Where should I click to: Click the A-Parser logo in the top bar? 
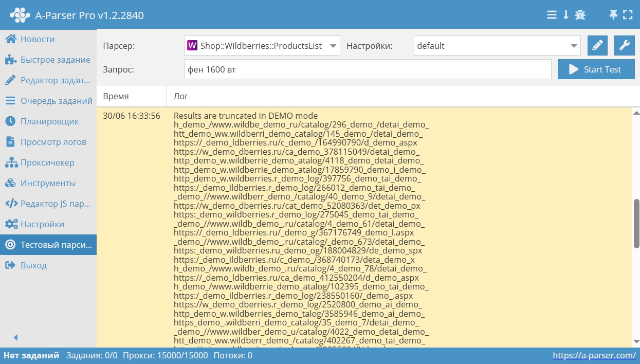tap(20, 14)
